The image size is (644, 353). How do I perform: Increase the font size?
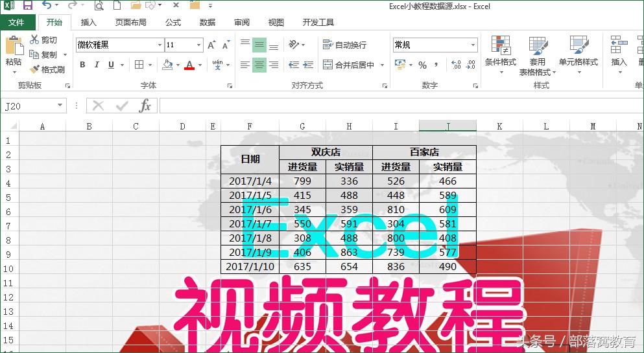click(x=211, y=45)
